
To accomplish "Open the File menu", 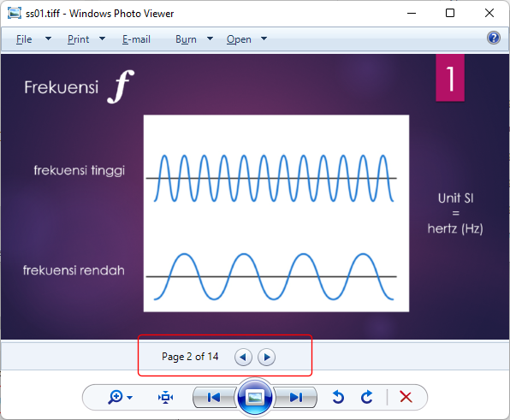I will tap(24, 39).
